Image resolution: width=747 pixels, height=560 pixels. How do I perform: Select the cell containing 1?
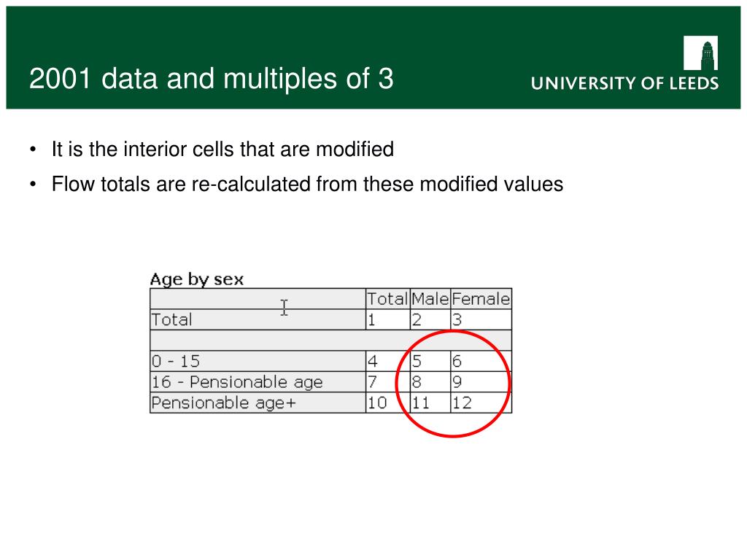click(x=388, y=319)
